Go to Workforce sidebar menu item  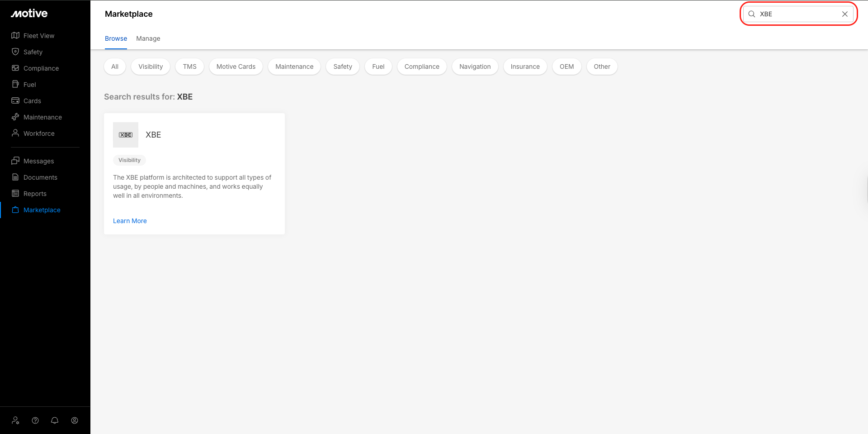[x=39, y=134]
